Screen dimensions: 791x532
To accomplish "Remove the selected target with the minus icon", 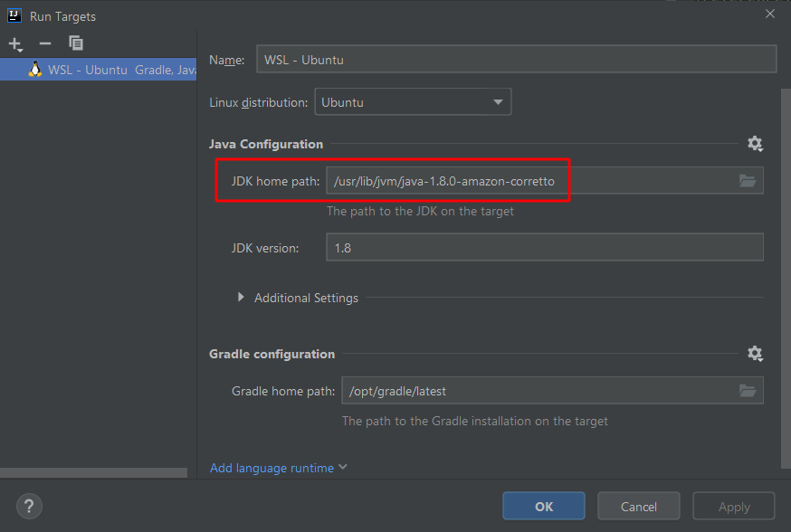I will [x=45, y=43].
